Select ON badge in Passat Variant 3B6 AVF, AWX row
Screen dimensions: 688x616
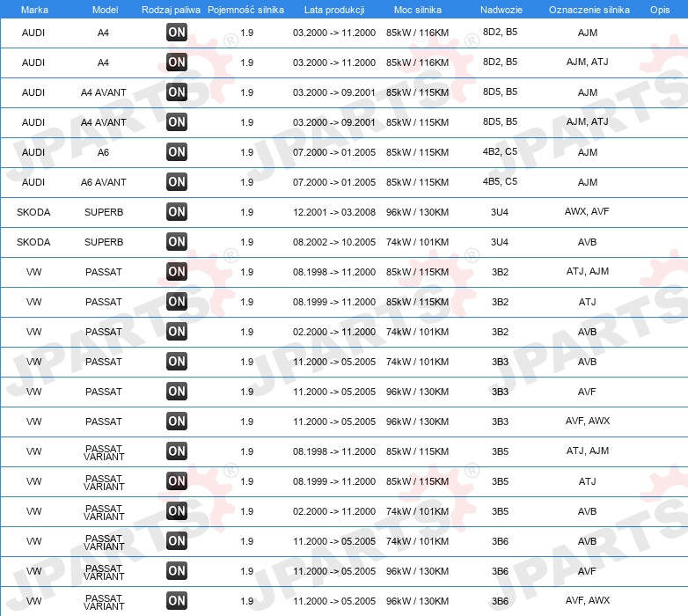click(177, 601)
